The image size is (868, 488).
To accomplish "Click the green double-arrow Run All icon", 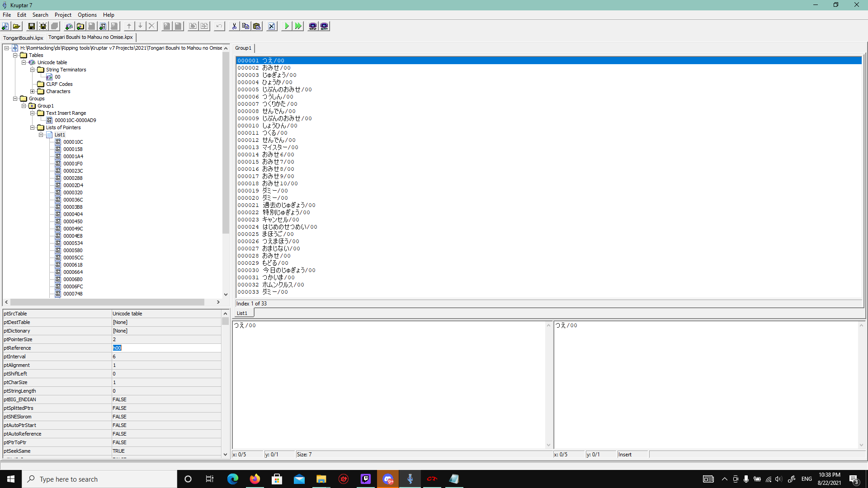I will pos(298,26).
